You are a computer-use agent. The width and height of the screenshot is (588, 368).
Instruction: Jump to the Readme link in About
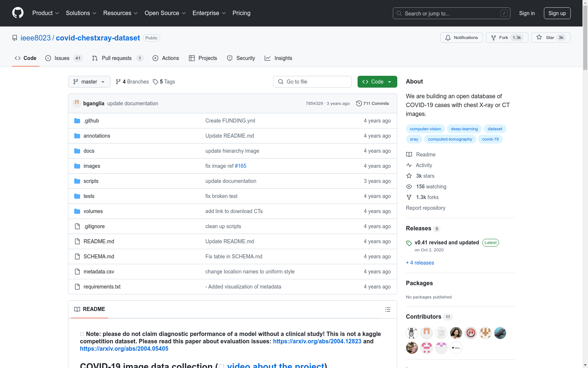pyautogui.click(x=421, y=155)
